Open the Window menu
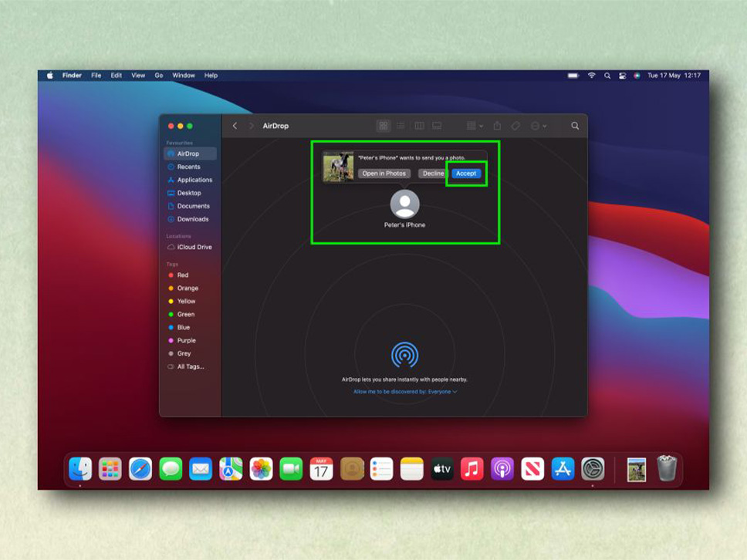The image size is (747, 560). pyautogui.click(x=184, y=76)
